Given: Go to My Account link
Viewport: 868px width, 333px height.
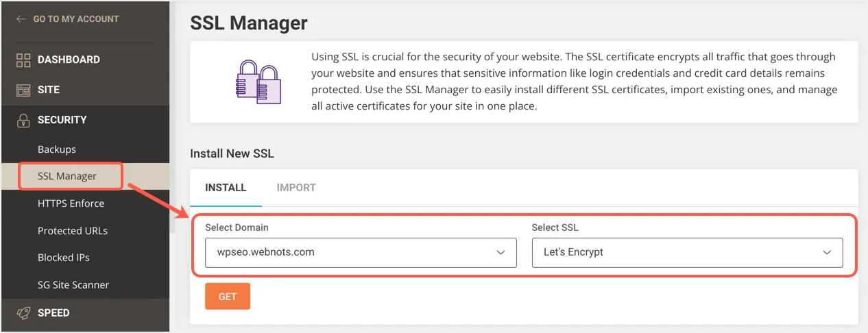Looking at the screenshot, I should (75, 19).
